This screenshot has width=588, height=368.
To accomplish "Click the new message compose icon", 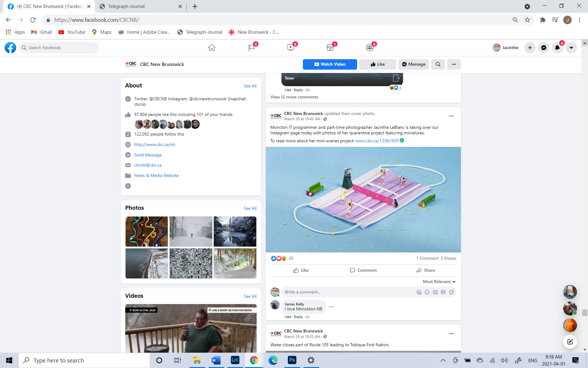I will 570,342.
